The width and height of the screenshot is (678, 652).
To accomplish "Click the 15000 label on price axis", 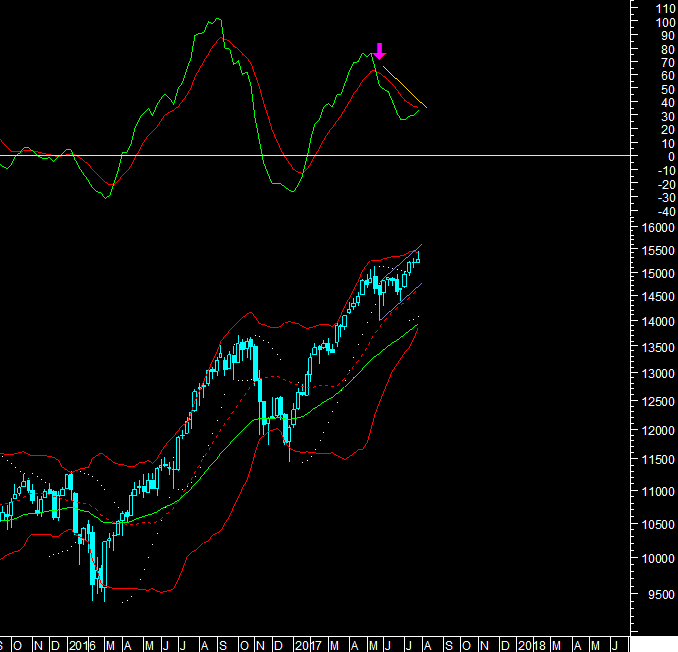I will tap(659, 273).
